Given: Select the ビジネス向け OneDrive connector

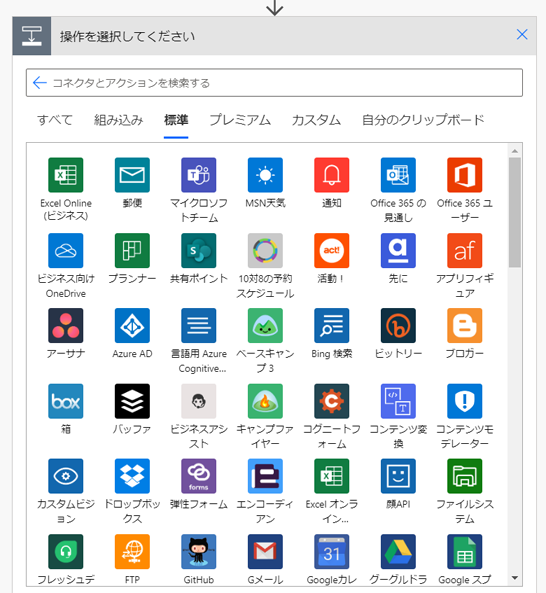Looking at the screenshot, I should pos(66,250).
